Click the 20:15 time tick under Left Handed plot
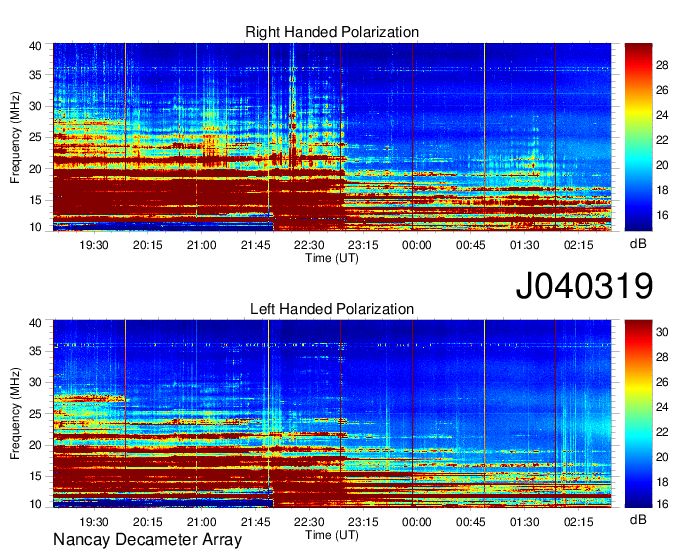 [x=147, y=522]
